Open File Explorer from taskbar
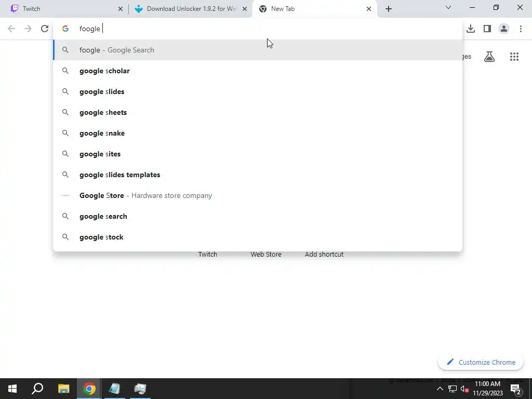The image size is (532, 399). coord(63,389)
